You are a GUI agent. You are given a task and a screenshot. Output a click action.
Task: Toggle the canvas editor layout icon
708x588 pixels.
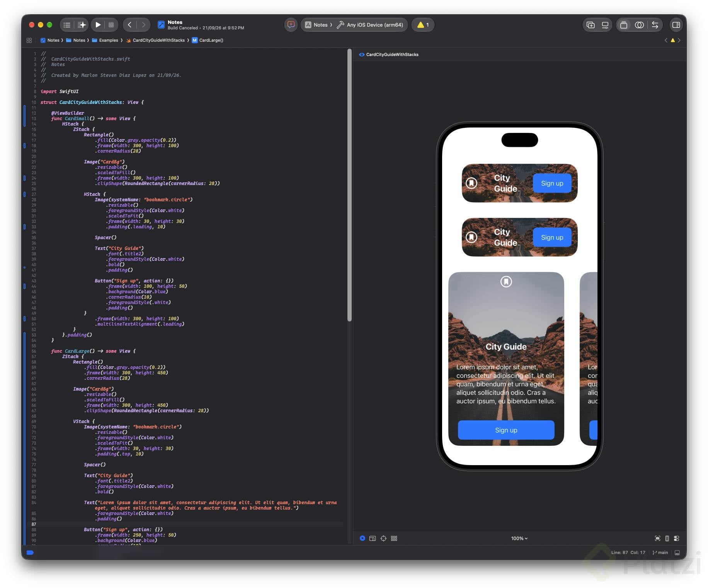point(624,25)
